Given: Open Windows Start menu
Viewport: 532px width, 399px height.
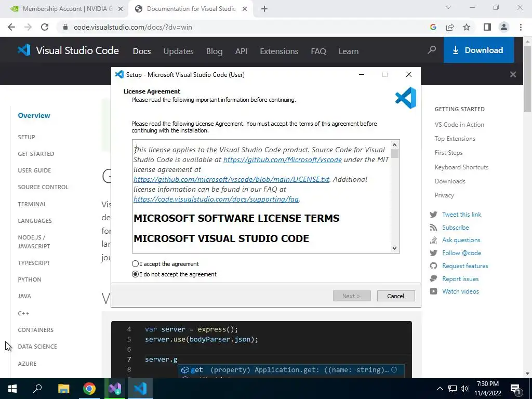Looking at the screenshot, I should click(x=12, y=389).
